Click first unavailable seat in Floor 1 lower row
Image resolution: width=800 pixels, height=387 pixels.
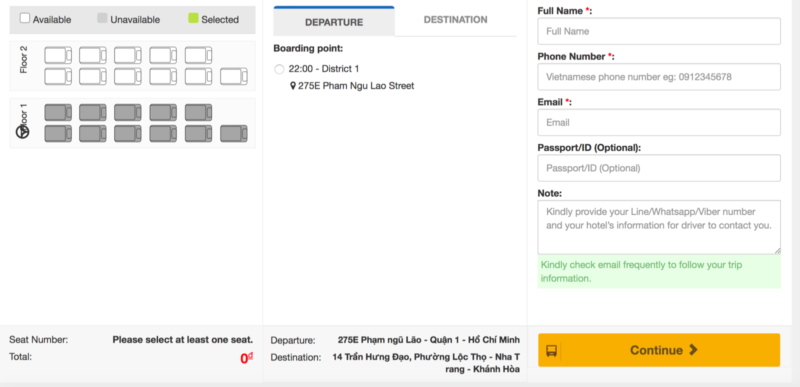click(x=58, y=134)
